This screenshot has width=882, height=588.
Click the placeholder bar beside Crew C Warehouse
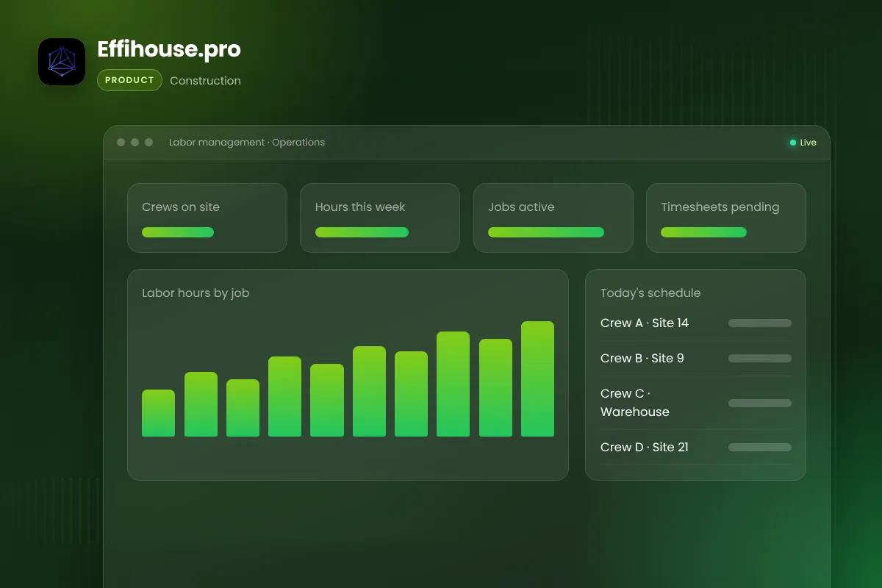click(760, 403)
